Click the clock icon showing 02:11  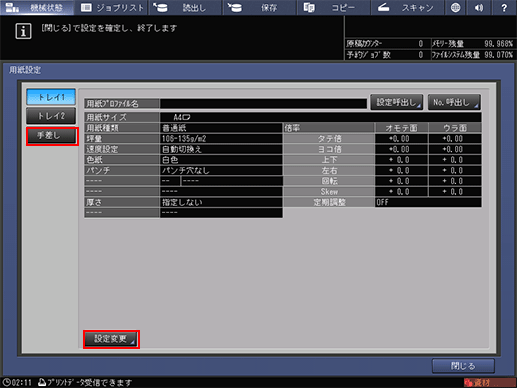pyautogui.click(x=7, y=382)
